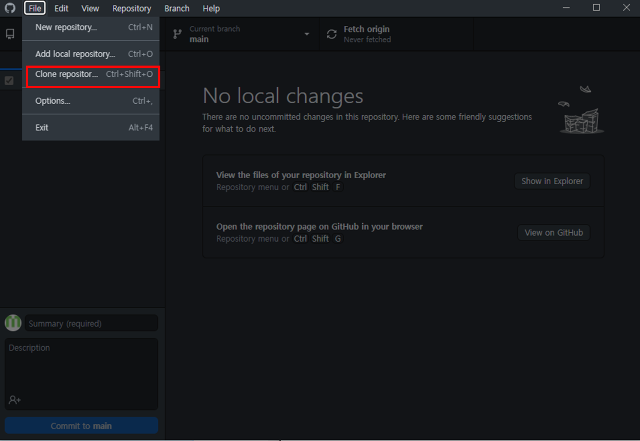Choose Add local repository menu entry

[x=91, y=54]
